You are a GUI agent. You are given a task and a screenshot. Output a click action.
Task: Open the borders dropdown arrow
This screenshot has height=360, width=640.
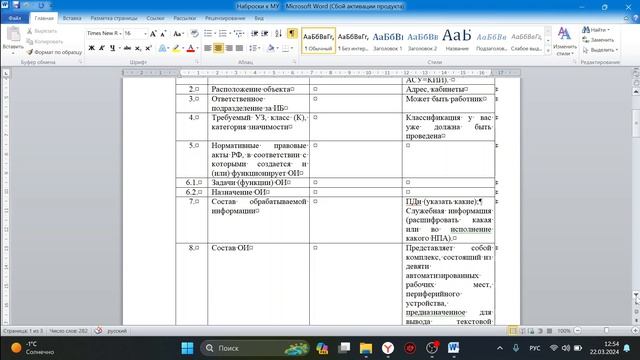[292, 49]
